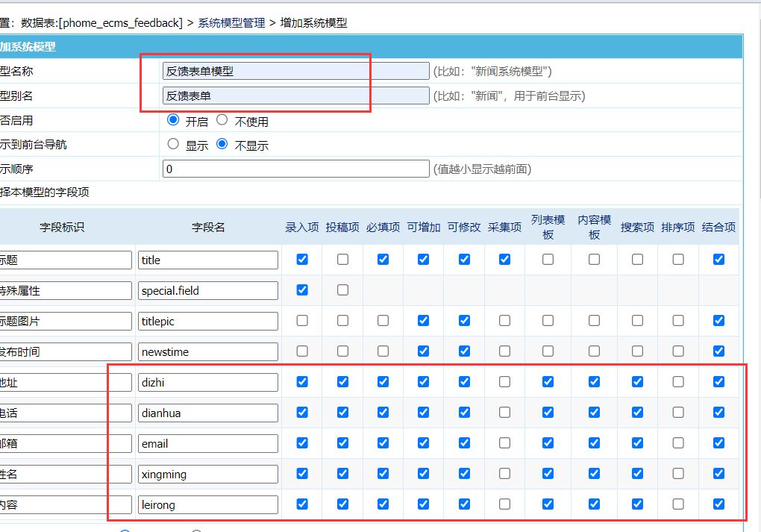Screen dimensions: 761x532
Task: Enable 排序项 checkbox for dianhua row
Action: click(x=678, y=413)
